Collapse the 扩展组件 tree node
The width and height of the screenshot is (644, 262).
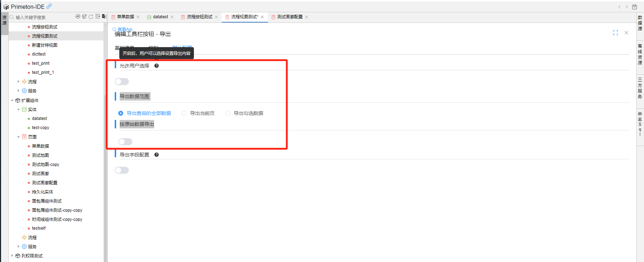click(12, 101)
